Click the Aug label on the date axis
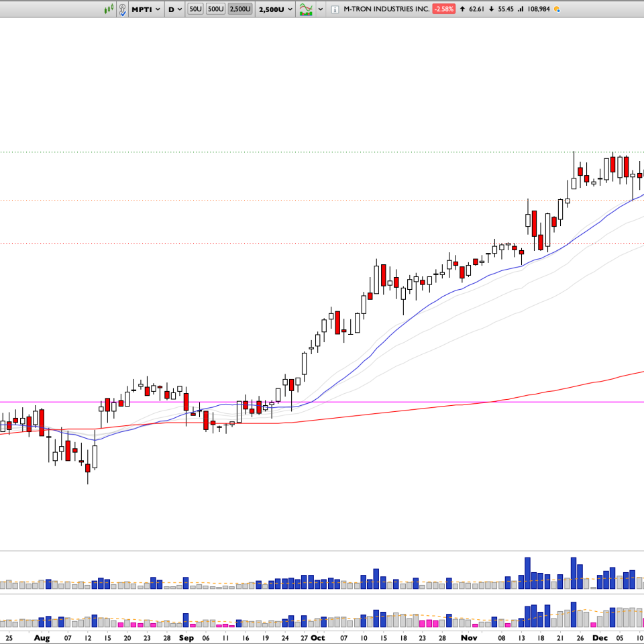The height and width of the screenshot is (644, 644). 42,638
